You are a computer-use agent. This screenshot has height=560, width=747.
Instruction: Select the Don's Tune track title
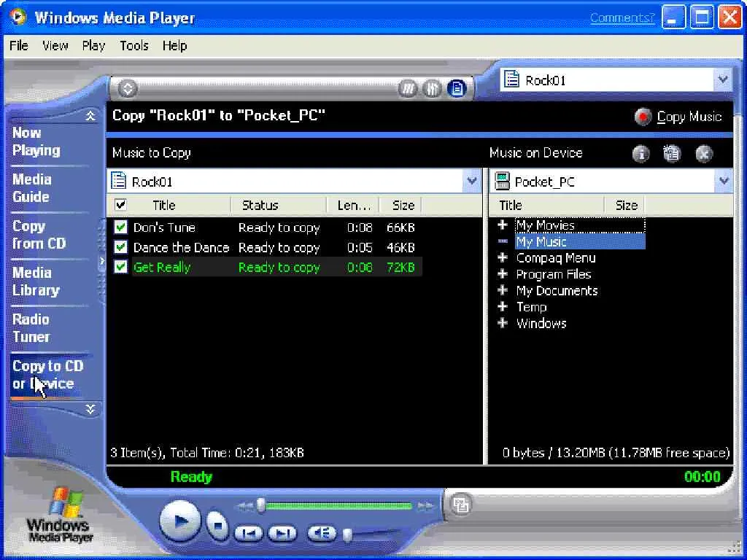[164, 227]
